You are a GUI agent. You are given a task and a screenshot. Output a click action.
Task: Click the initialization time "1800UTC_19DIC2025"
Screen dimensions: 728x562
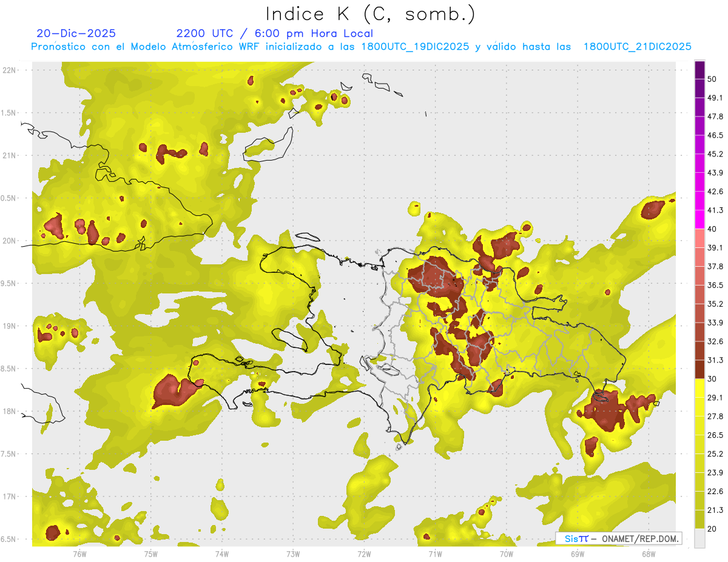click(416, 47)
